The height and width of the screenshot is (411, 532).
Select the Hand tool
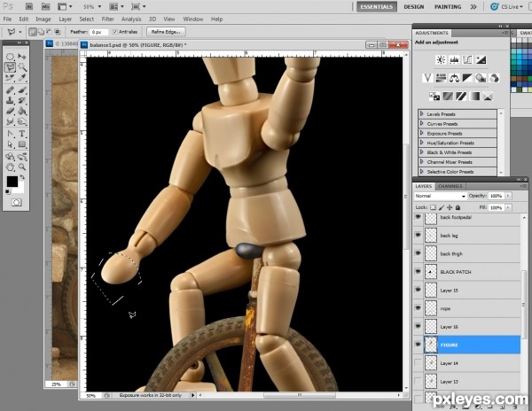(10, 167)
